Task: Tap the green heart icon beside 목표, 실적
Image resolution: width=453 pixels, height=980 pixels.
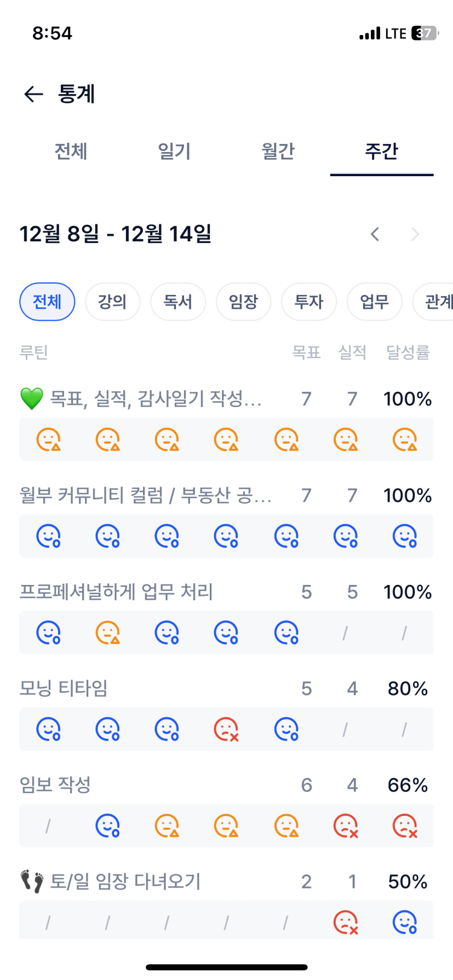Action: click(31, 399)
